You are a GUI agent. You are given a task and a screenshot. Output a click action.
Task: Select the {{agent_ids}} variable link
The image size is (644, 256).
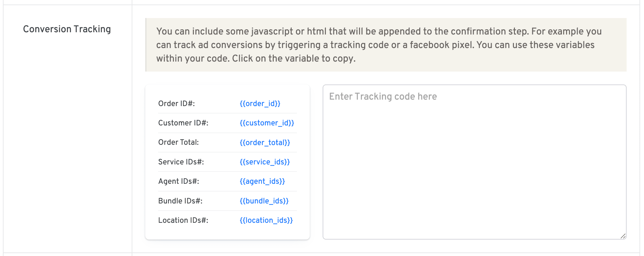(x=262, y=181)
